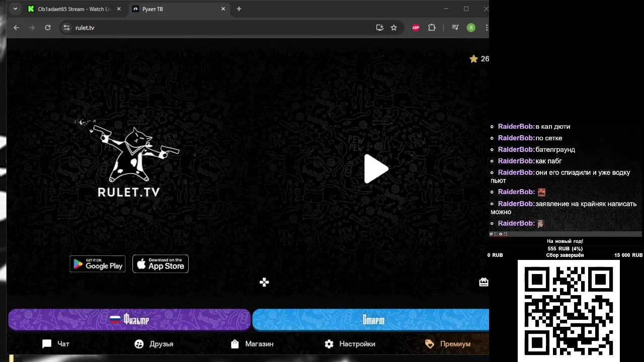644x362 pixels.
Task: Click the Рулет ТВ tab
Action: tap(179, 9)
